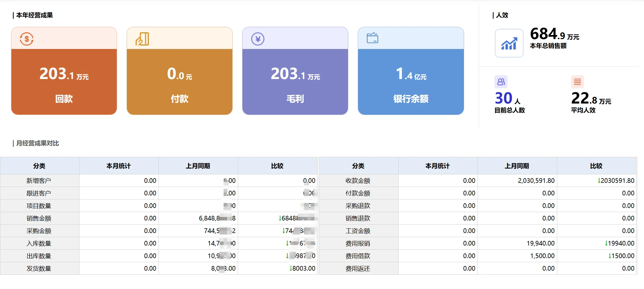Screen dimensions: 644x289
Task: Click the ¥ currency icon on the 毛利 card
Action: point(257,39)
